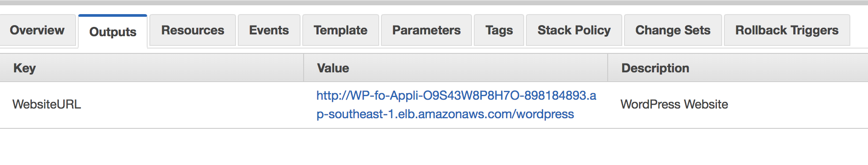
Task: View the Rollback Triggers tab
Action: [x=787, y=30]
